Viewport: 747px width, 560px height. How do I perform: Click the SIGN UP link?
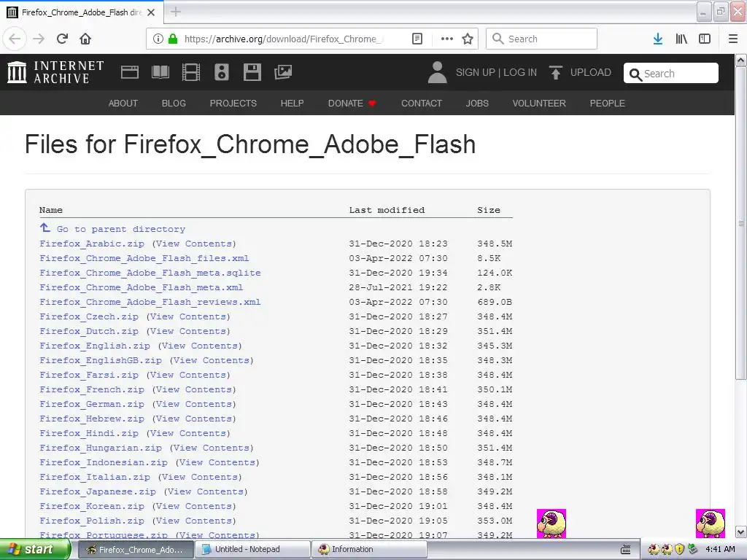[476, 72]
